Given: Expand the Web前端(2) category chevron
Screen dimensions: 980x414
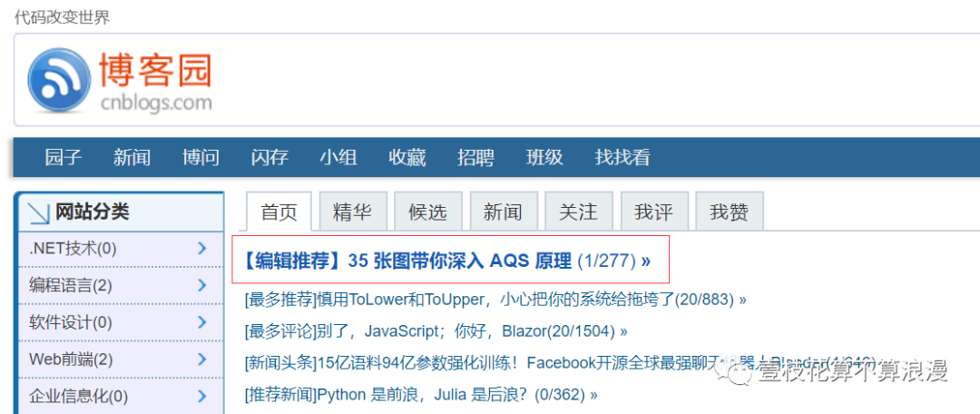Looking at the screenshot, I should pos(201,360).
